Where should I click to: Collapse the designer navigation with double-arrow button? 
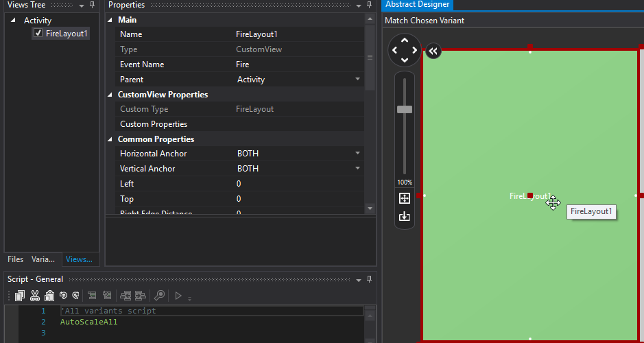click(433, 51)
